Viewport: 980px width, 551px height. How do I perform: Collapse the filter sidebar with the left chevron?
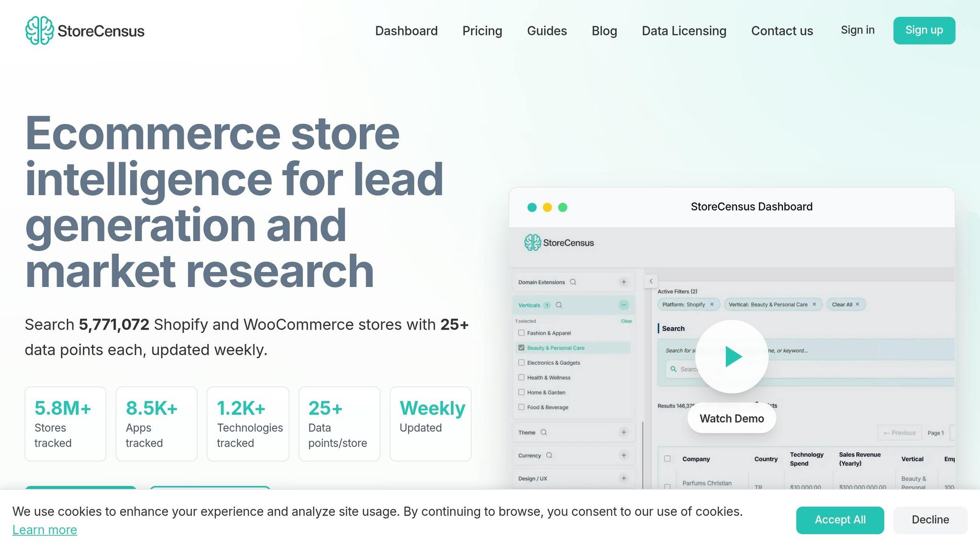[x=651, y=281]
